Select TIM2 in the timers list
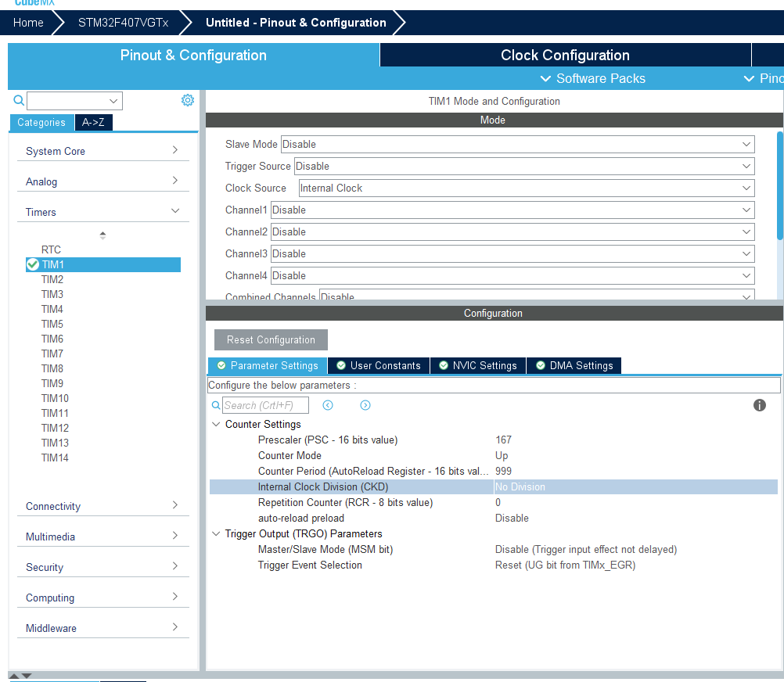 click(x=52, y=279)
